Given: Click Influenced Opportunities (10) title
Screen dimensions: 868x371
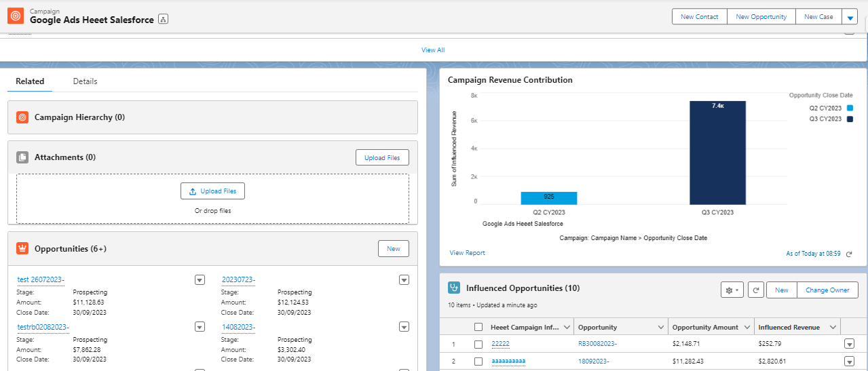Looking at the screenshot, I should [x=523, y=288].
